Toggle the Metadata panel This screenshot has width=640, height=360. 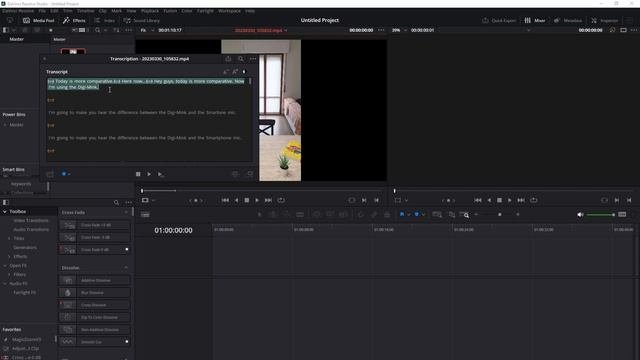click(568, 20)
